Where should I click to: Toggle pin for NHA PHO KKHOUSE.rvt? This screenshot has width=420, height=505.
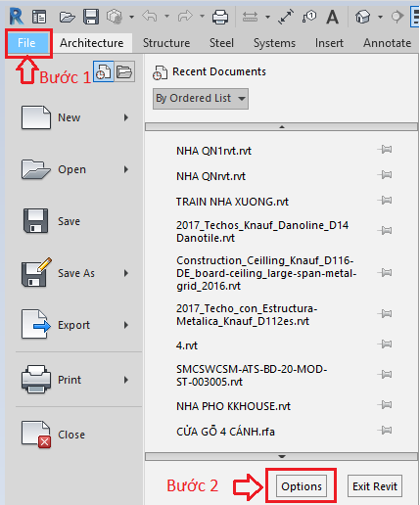pyautogui.click(x=385, y=405)
